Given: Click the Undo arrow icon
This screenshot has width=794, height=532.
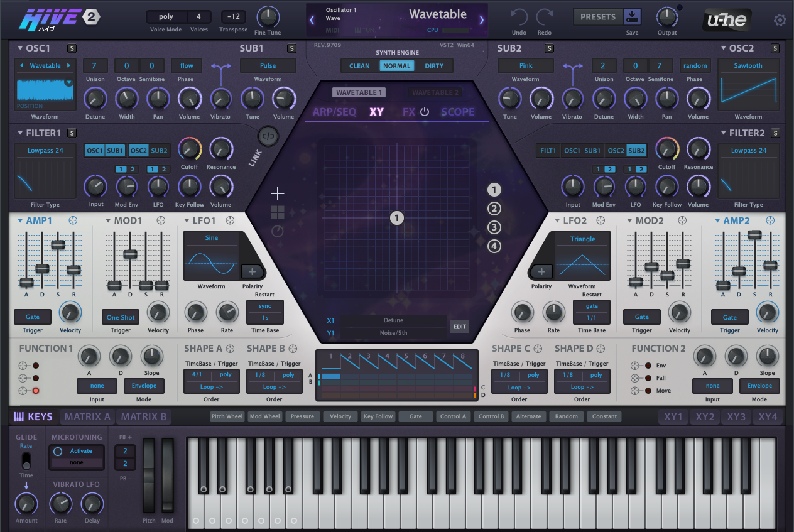Looking at the screenshot, I should click(x=519, y=18).
